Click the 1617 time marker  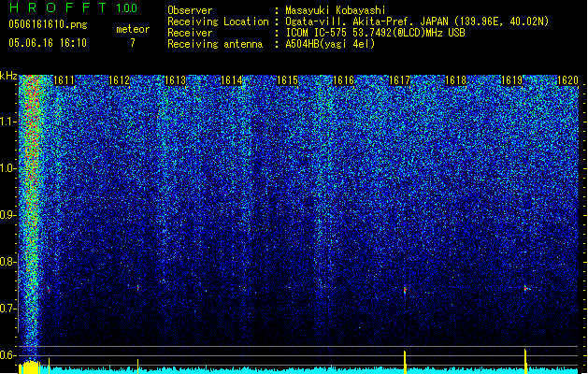tap(400, 80)
